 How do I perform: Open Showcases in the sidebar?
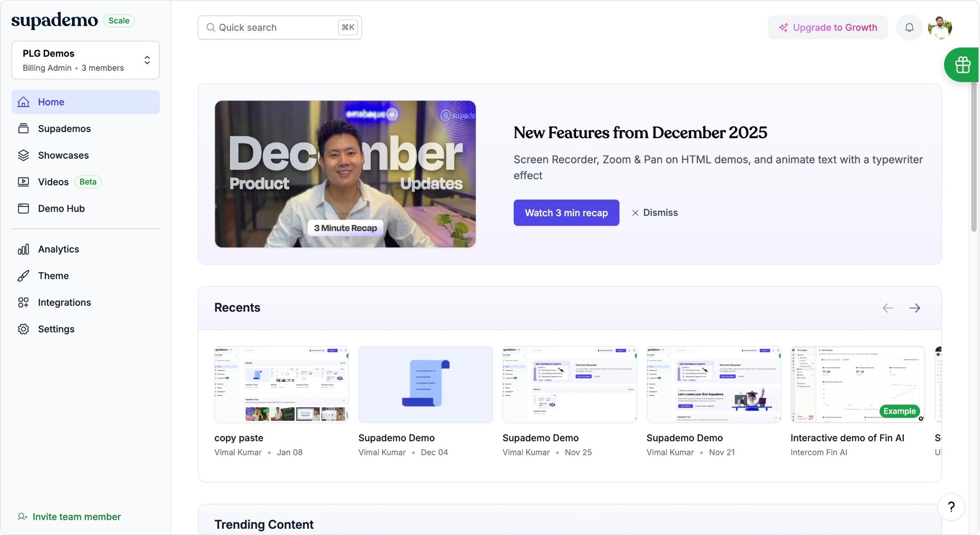[86, 155]
